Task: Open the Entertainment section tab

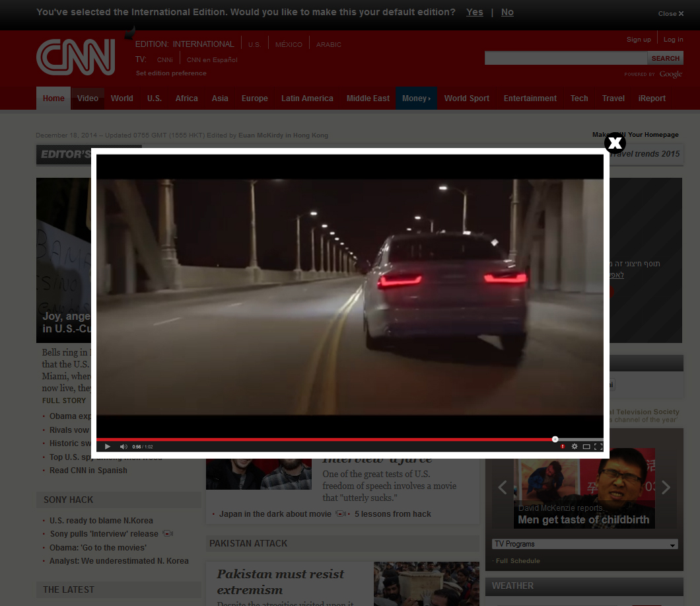Action: (x=530, y=98)
